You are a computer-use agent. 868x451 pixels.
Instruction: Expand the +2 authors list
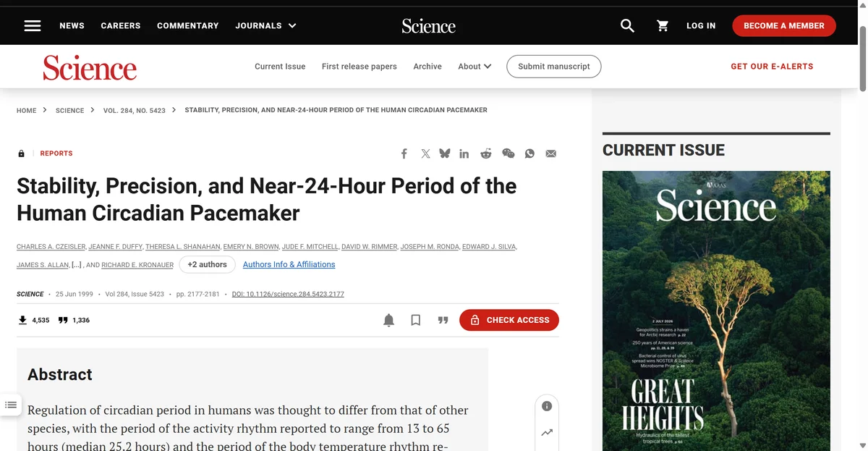coord(207,264)
